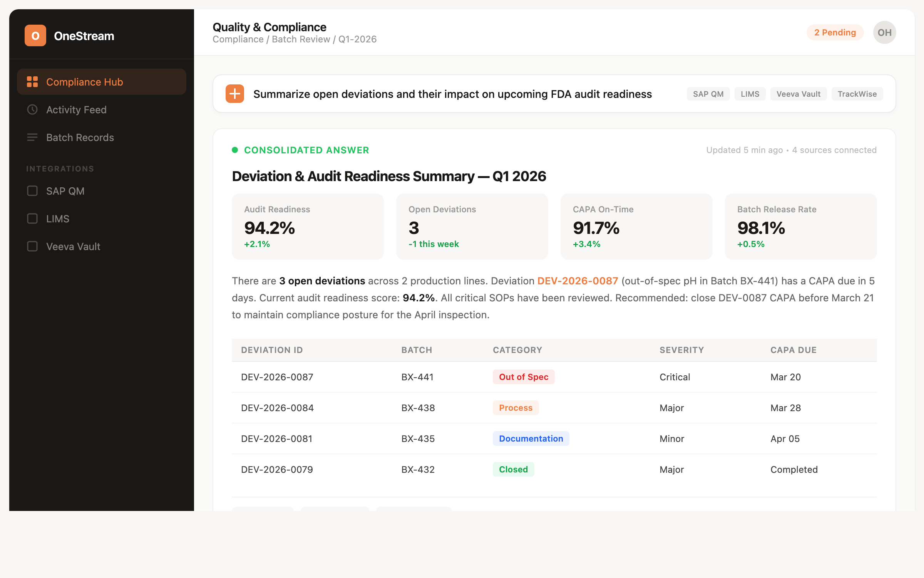
Task: Toggle the LIMS integration checkbox
Action: coord(32,218)
